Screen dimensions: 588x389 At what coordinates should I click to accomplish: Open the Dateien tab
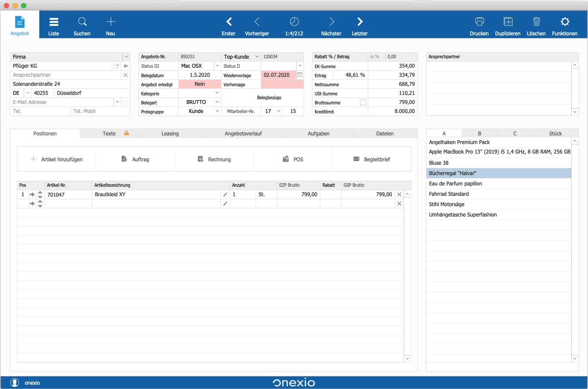point(385,134)
